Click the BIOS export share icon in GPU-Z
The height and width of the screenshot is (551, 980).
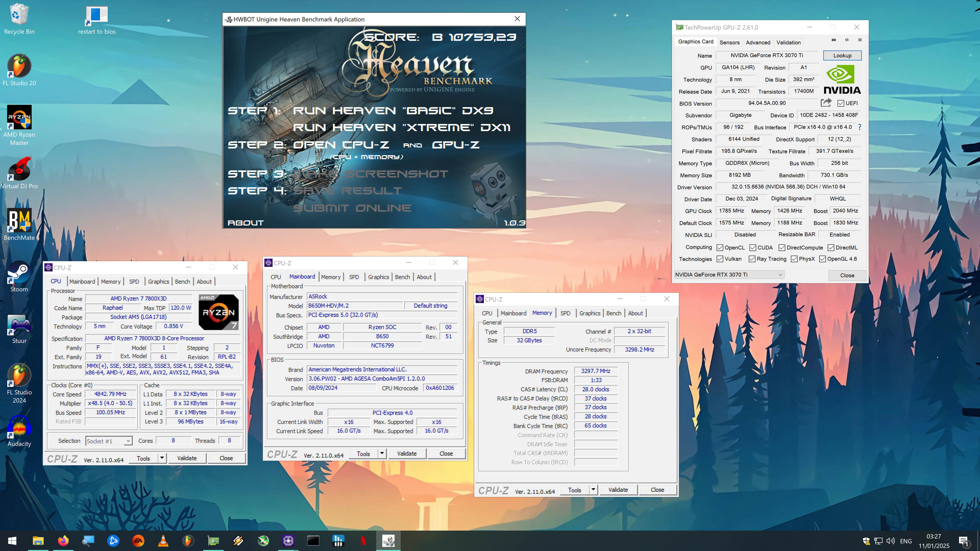826,103
